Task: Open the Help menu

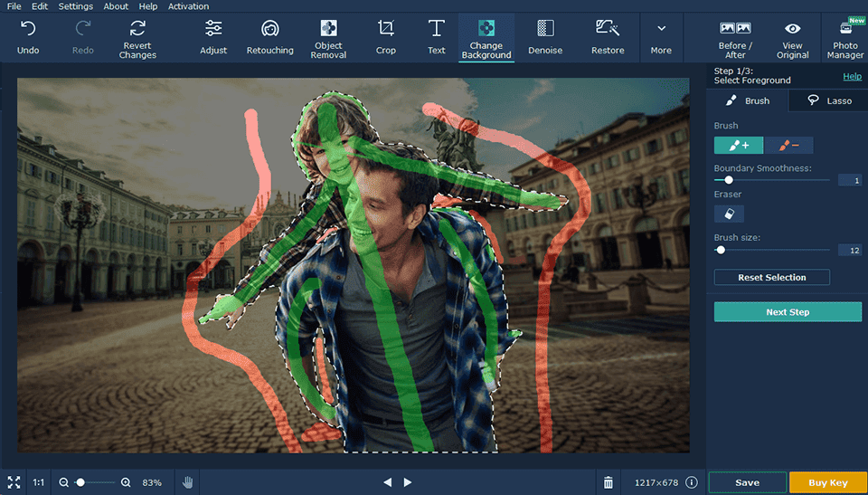Action: coord(147,6)
